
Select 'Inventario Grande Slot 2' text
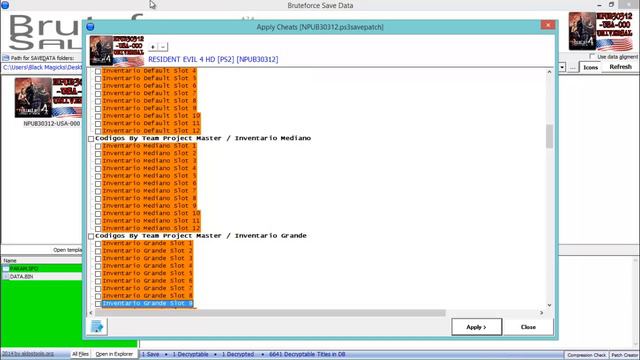pyautogui.click(x=147, y=251)
